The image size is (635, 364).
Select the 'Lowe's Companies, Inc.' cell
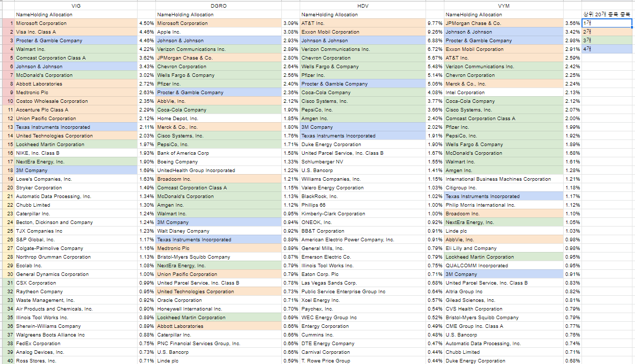76,179
